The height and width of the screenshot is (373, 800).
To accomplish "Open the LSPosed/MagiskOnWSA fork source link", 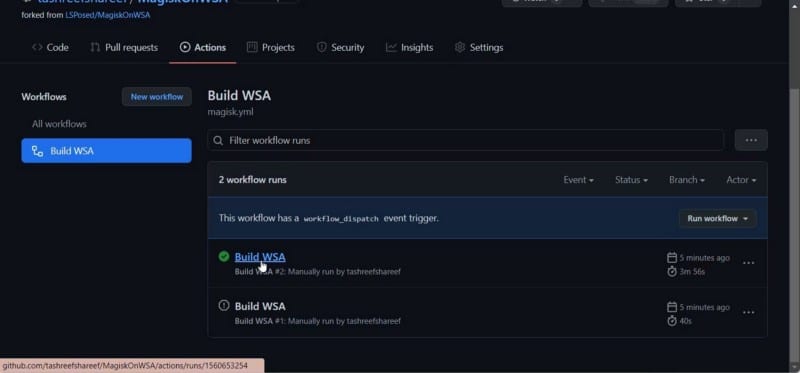I will point(108,15).
